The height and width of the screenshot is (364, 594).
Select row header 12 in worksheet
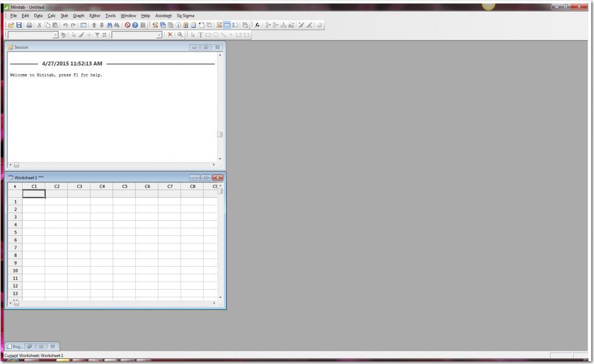pos(15,286)
